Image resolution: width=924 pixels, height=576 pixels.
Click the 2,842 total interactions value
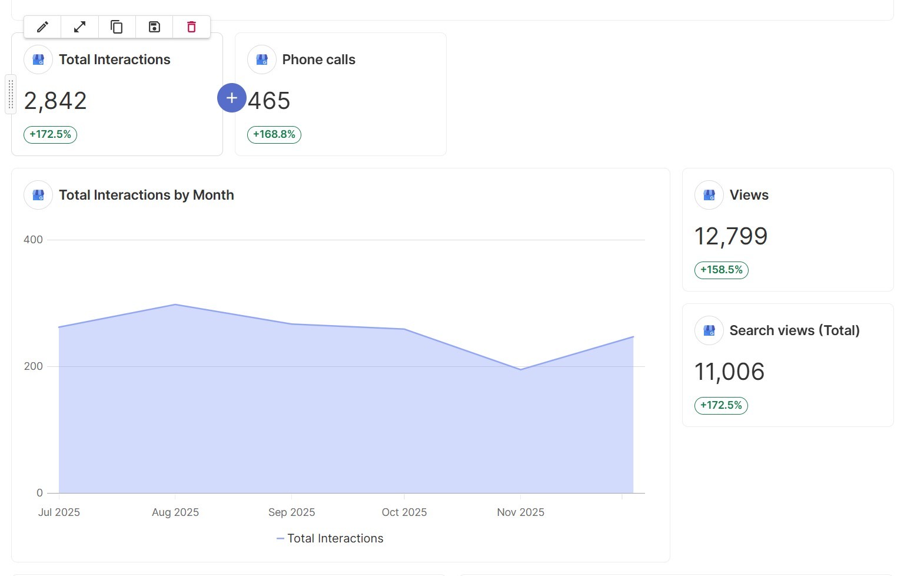click(55, 101)
